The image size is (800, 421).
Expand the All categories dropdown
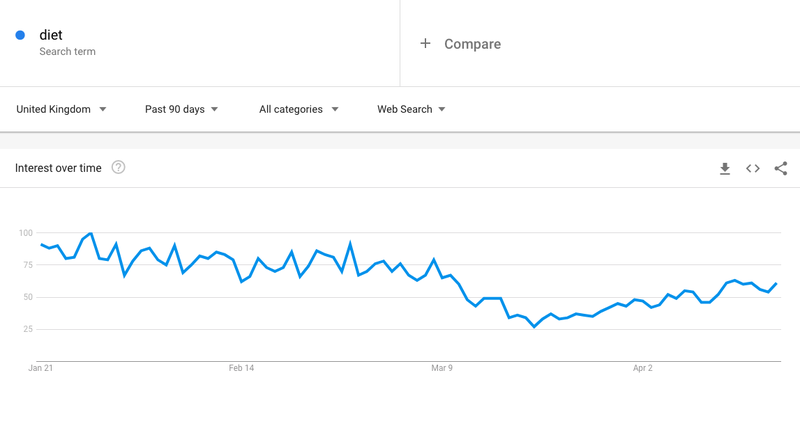click(x=299, y=109)
